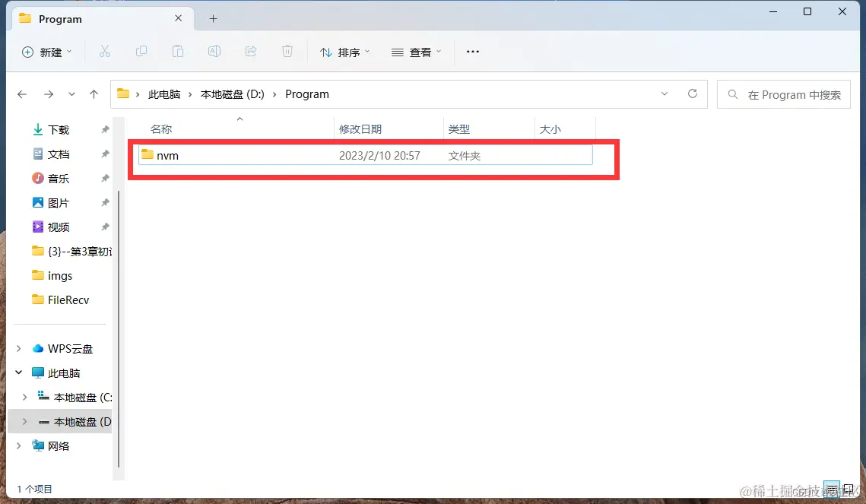The image size is (866, 504).
Task: Cut the selected item using scissors icon
Action: pyautogui.click(x=105, y=51)
